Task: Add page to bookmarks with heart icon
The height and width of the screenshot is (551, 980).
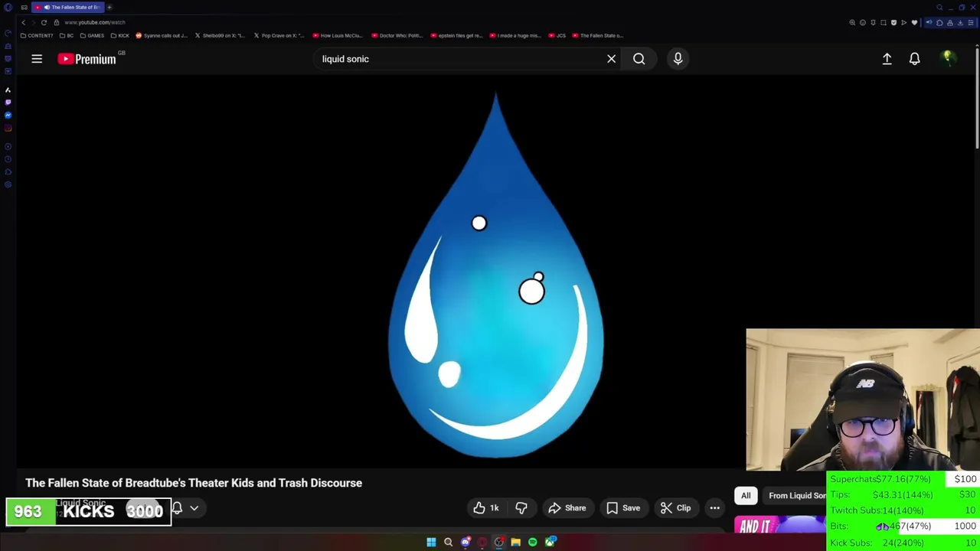Action: 914,22
